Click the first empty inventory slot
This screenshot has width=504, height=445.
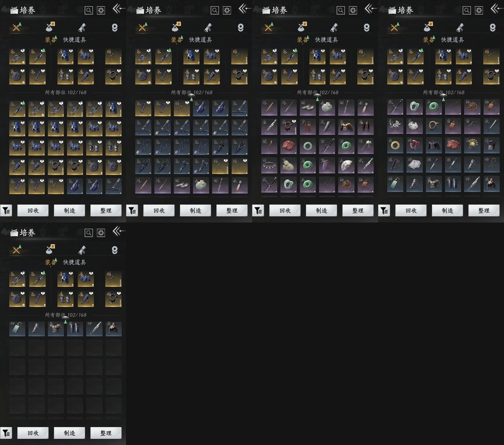pos(17,348)
